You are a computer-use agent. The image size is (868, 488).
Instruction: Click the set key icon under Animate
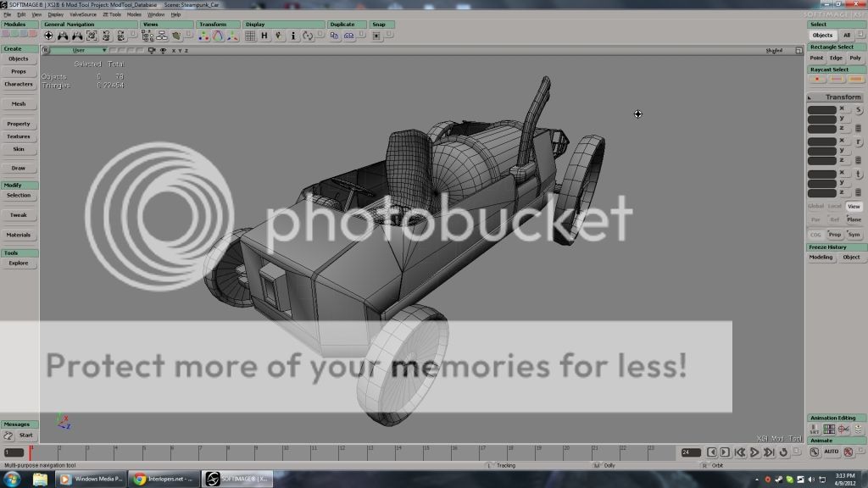(815, 452)
